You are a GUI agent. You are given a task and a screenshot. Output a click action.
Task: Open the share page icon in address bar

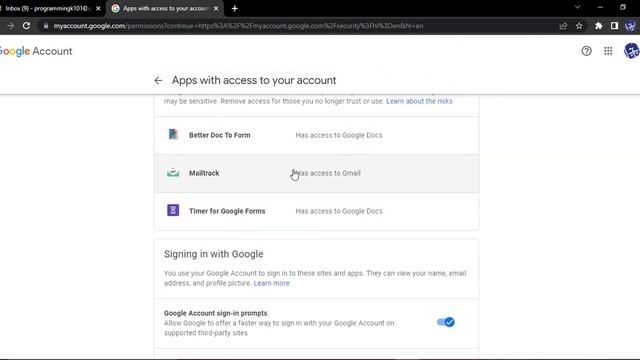(563, 26)
